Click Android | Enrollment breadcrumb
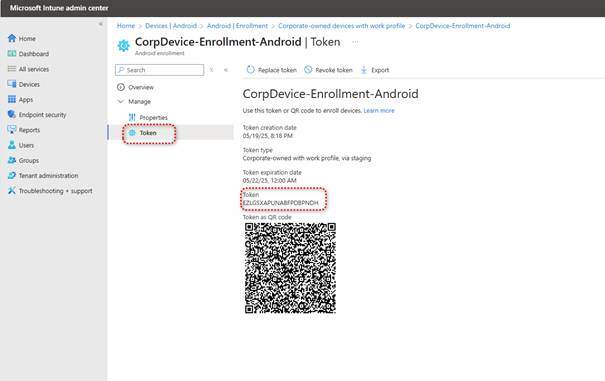 tap(237, 26)
